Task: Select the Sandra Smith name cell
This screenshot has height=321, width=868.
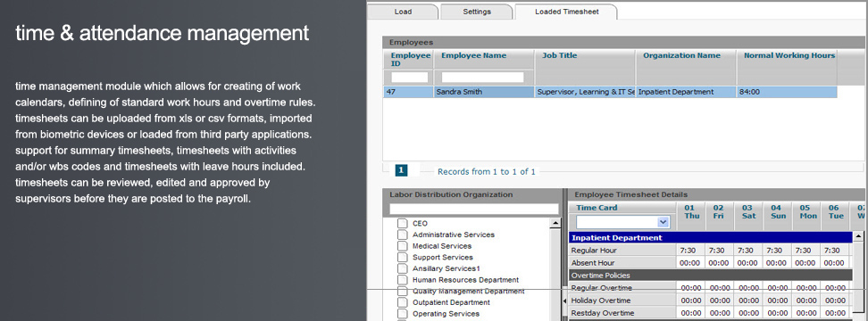Action: click(484, 92)
